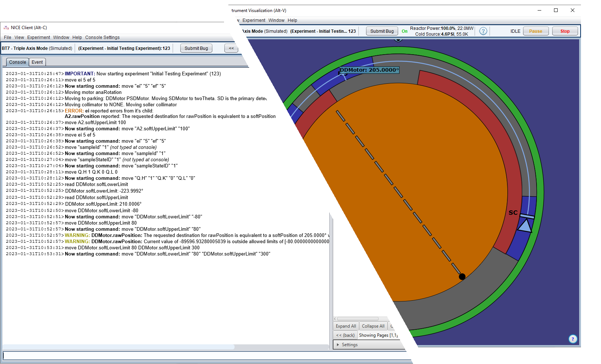
Task: Click the green On reactor status indicator
Action: [404, 31]
